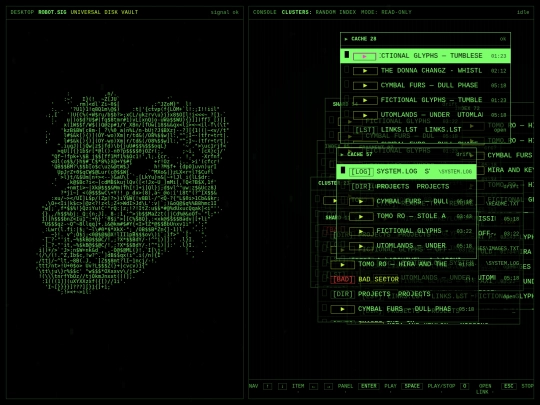
Task: Click the [LST] tag of Links.lst
Action: click(x=365, y=130)
